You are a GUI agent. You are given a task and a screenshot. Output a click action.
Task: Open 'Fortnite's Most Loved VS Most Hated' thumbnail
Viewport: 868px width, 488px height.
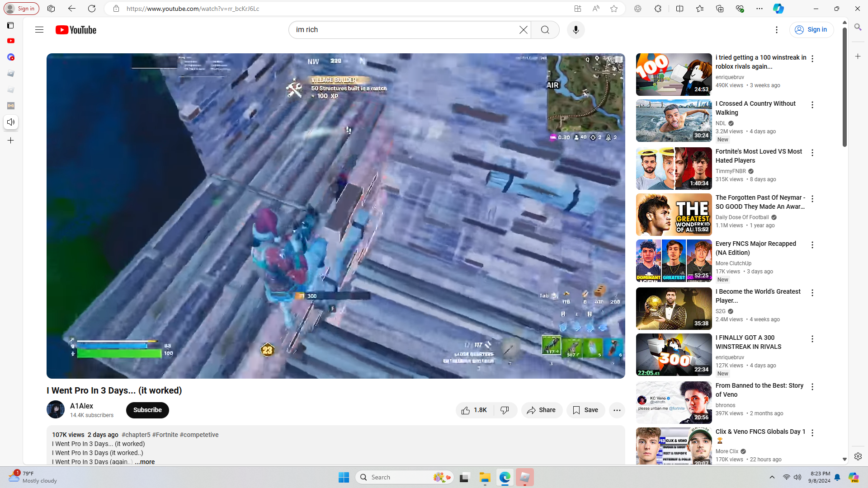674,169
